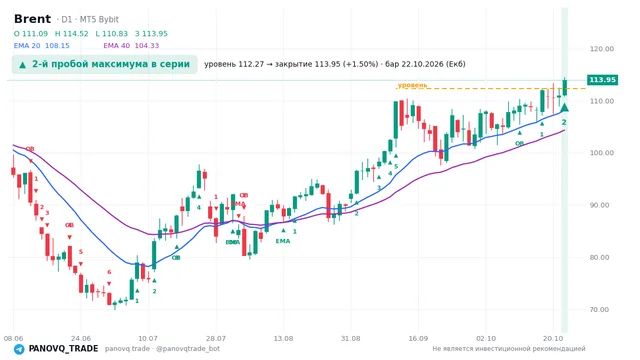640x360 pixels.
Task: Click the high value 'H 114.52'
Action: (71, 33)
